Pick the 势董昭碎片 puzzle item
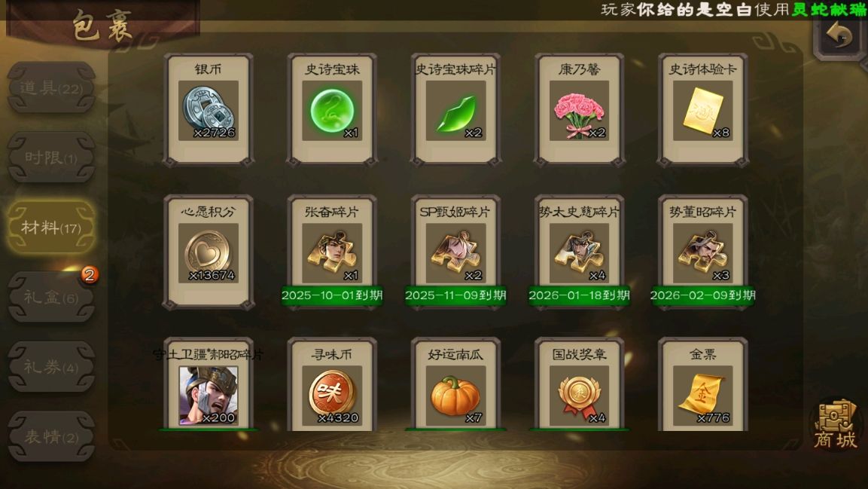868x489 pixels. pos(702,252)
